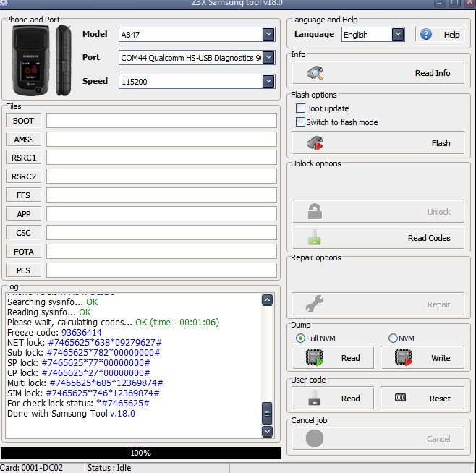The width and height of the screenshot is (476, 473).
Task: Choose the RSRC1 file button
Action: coord(23,158)
